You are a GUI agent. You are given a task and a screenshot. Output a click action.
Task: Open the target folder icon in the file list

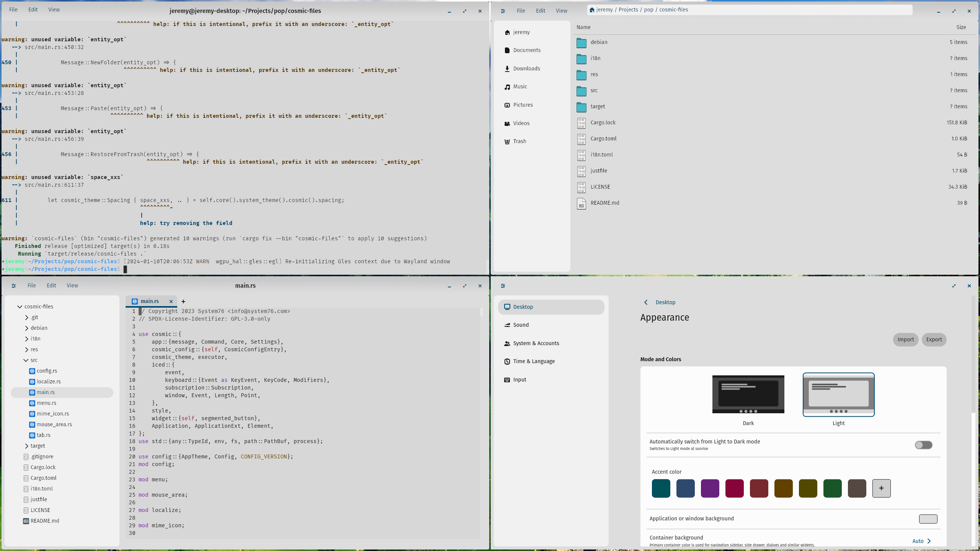[x=581, y=107]
